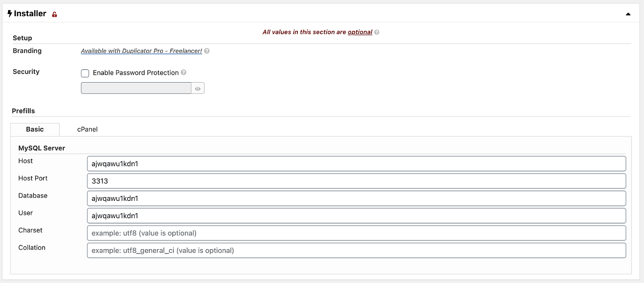Enable Password Protection checkbox
This screenshot has height=283, width=644.
click(85, 73)
